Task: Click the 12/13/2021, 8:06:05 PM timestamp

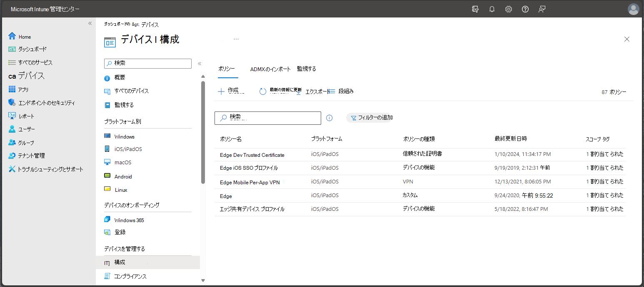Action: (522, 182)
